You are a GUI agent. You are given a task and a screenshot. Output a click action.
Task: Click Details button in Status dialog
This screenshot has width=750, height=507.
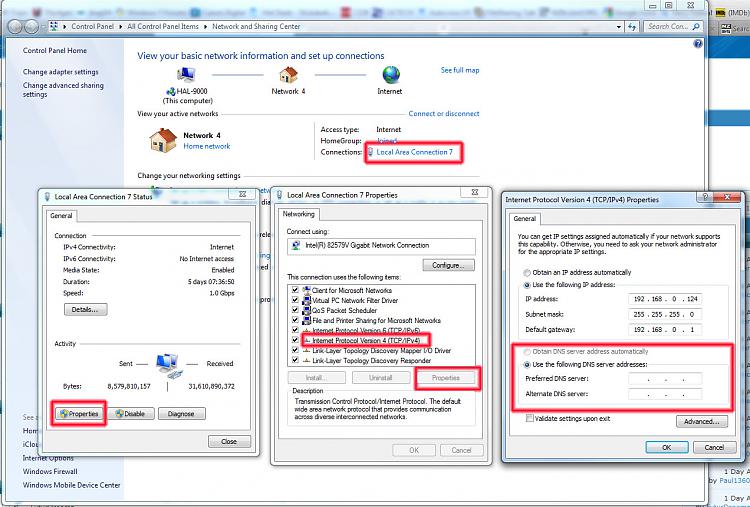pos(86,309)
